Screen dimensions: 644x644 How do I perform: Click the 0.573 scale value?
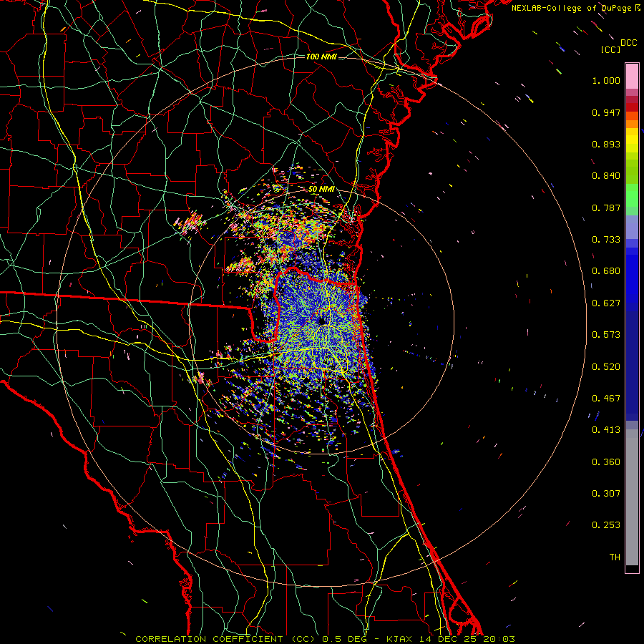[606, 335]
